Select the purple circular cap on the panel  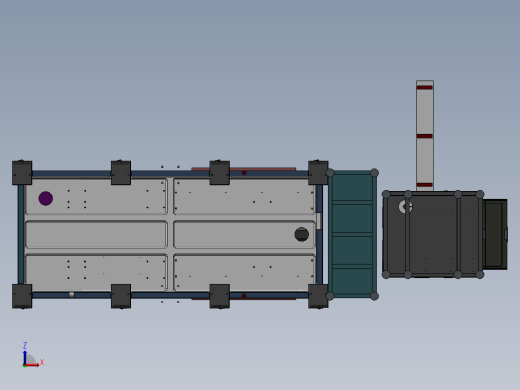click(46, 198)
